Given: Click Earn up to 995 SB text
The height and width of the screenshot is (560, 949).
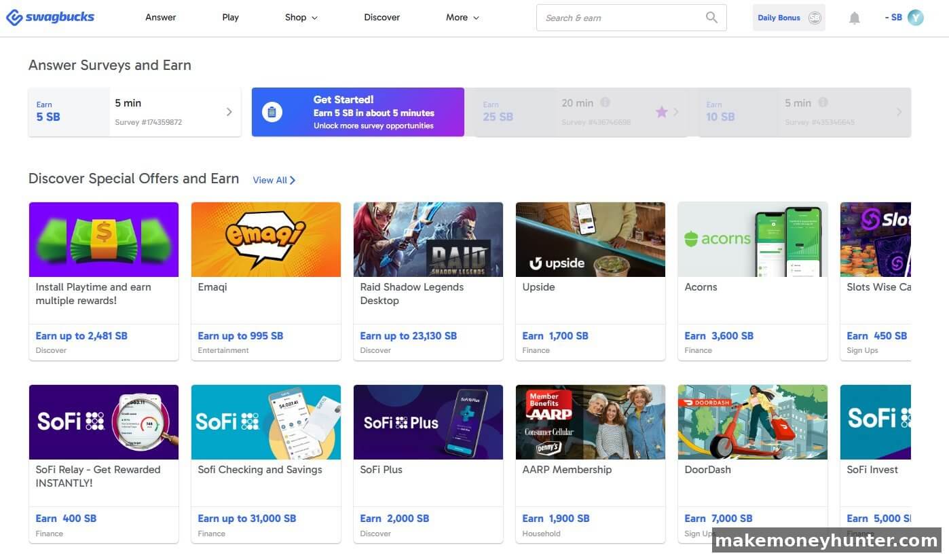Looking at the screenshot, I should click(x=240, y=336).
